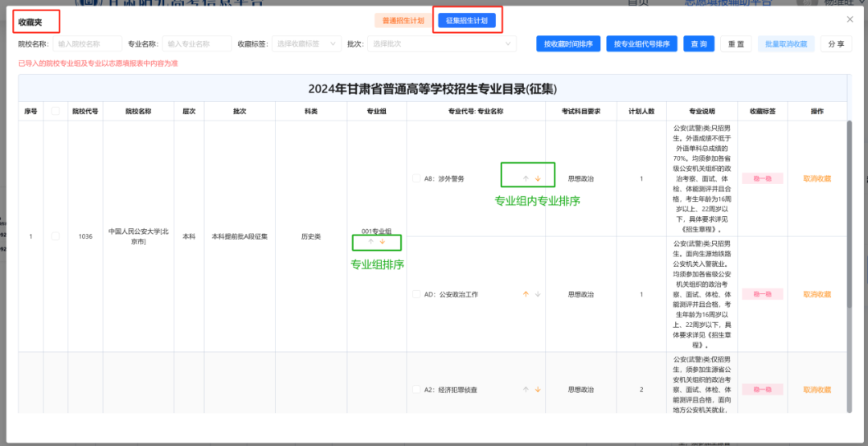Move AD 公安政治工作 up with orange arrow
Viewport: 868px width, 446px height.
tap(526, 294)
